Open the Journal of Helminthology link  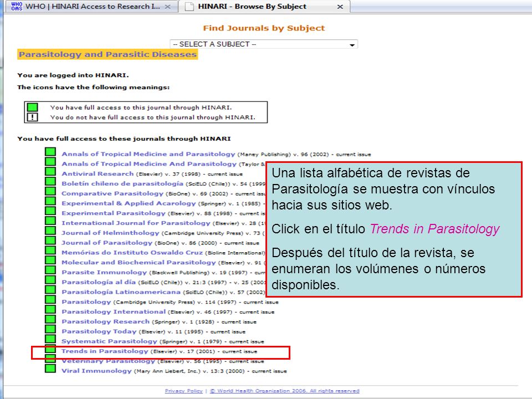click(110, 233)
